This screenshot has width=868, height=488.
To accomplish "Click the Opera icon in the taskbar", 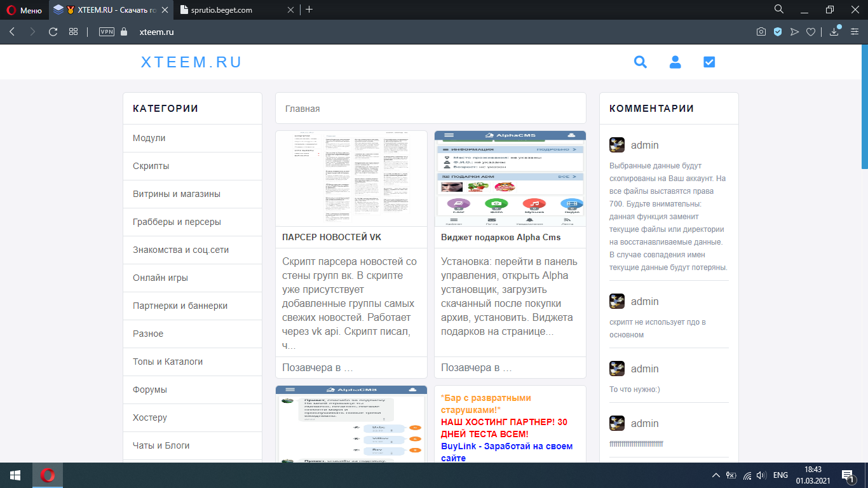I will click(48, 475).
